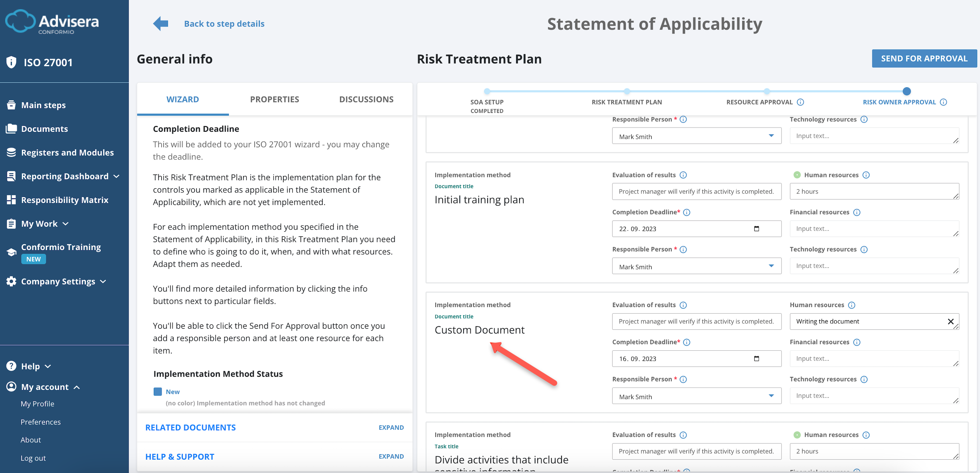Open the Responsibility Matrix
980x473 pixels.
point(65,200)
